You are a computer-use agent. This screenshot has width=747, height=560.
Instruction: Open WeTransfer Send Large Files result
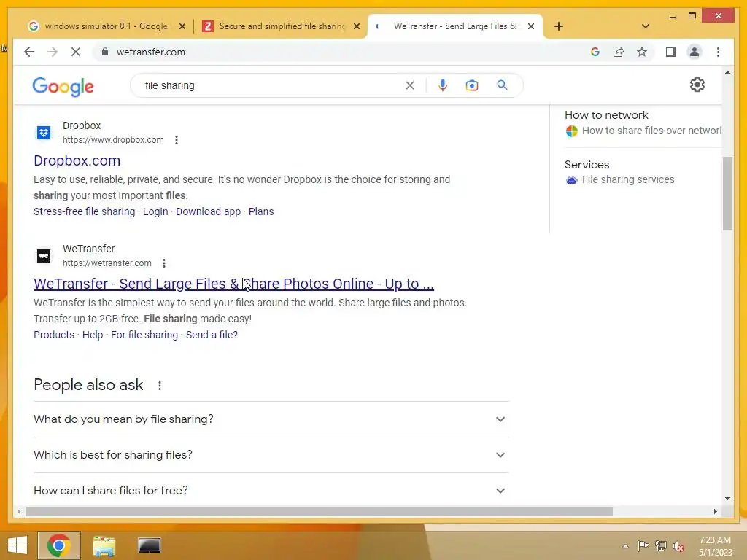tap(233, 284)
